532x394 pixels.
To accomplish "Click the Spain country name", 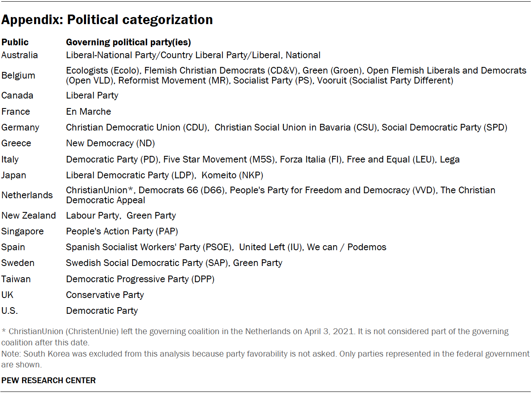I will pos(13,247).
